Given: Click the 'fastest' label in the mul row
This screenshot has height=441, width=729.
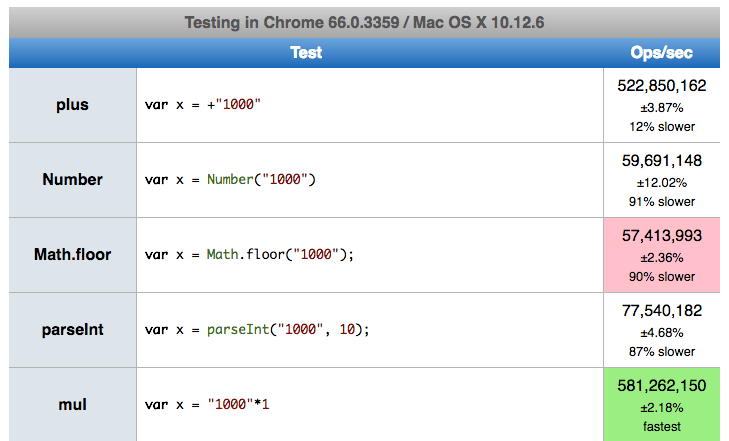Looking at the screenshot, I should coord(661,426).
